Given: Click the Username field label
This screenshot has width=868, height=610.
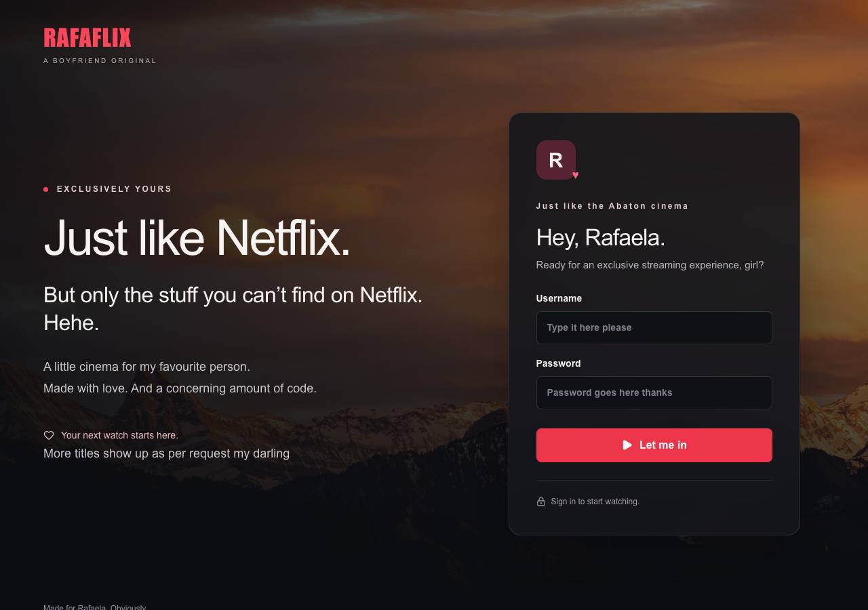Looking at the screenshot, I should [559, 298].
